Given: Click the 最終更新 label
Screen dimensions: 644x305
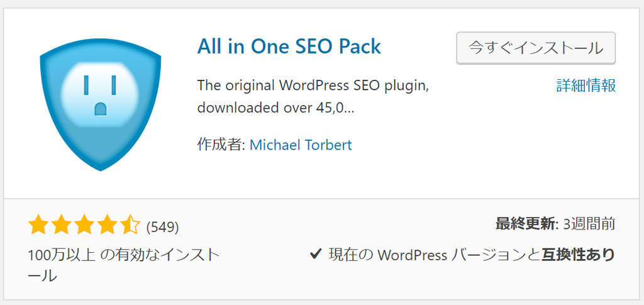Looking at the screenshot, I should pos(526,223).
